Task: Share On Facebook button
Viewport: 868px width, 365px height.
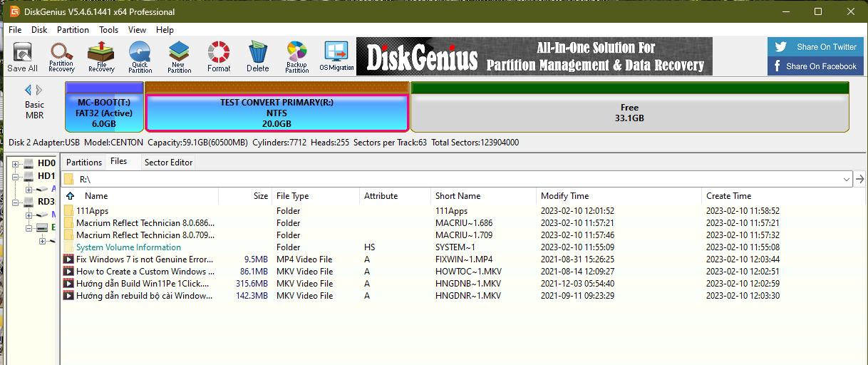Action: (x=815, y=66)
